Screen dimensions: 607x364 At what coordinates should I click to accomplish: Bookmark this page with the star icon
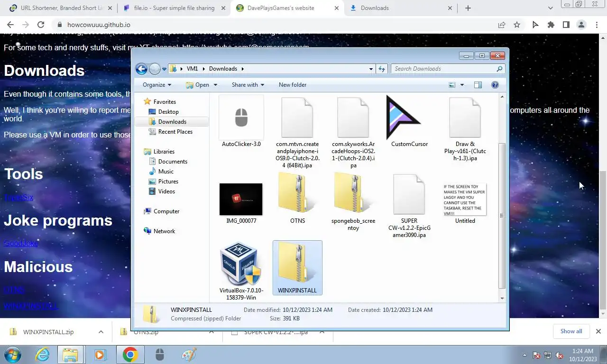point(517,25)
